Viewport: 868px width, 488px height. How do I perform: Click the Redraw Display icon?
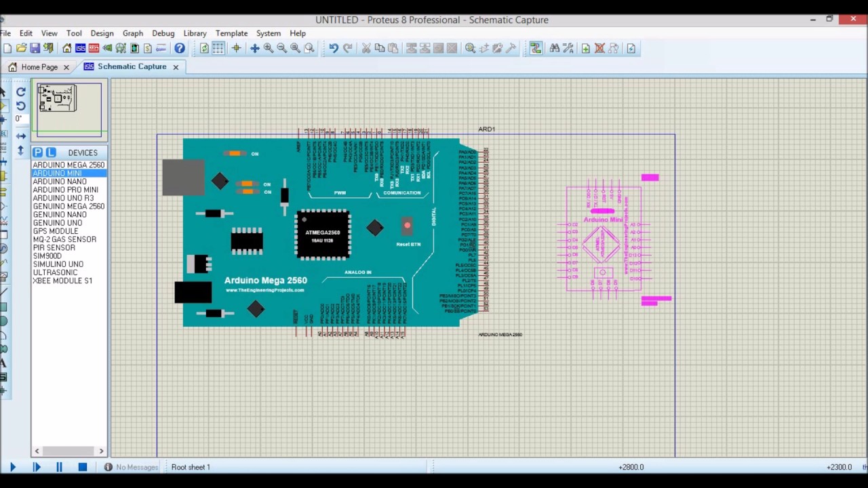pyautogui.click(x=204, y=48)
